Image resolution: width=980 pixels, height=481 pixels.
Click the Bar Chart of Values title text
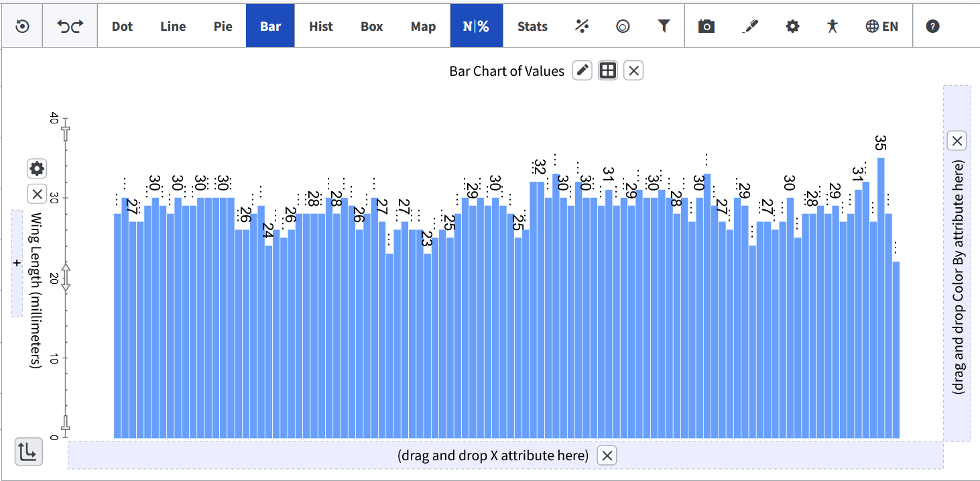point(507,70)
